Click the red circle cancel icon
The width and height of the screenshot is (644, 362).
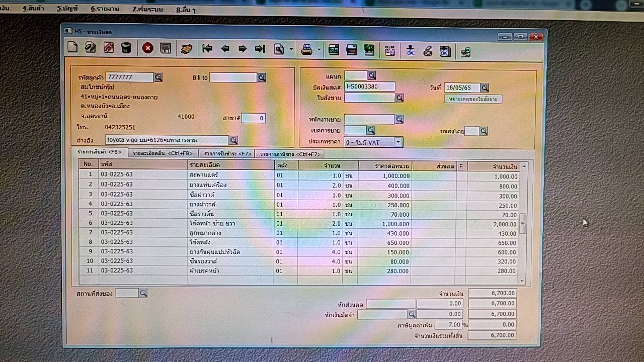pyautogui.click(x=147, y=48)
